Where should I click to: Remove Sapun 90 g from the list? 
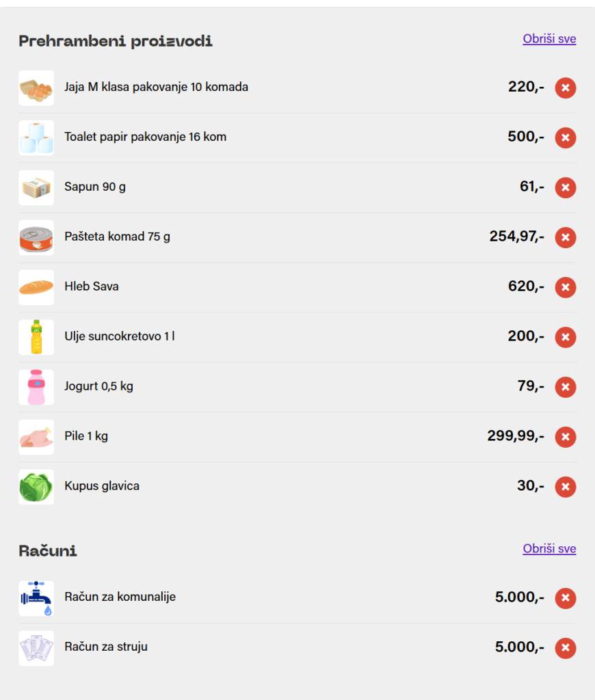[565, 187]
